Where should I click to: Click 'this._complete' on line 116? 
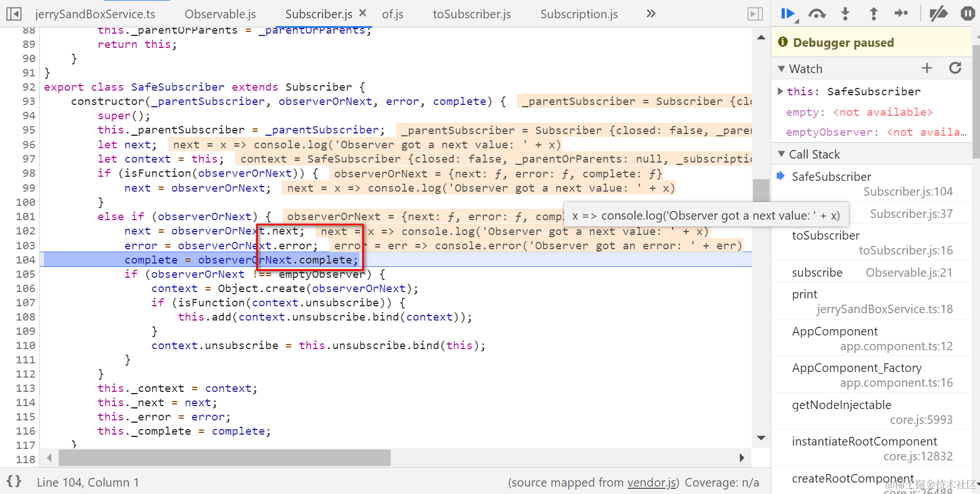[x=144, y=431]
